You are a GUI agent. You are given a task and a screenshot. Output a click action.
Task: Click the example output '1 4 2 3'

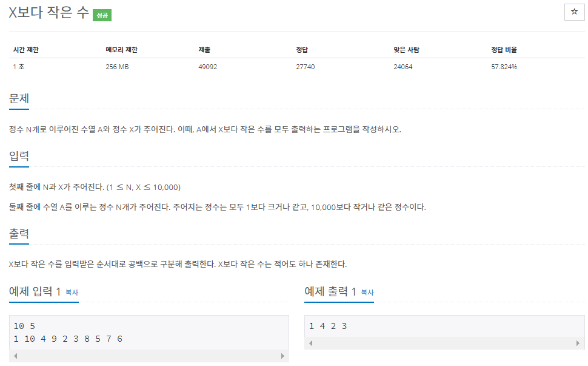[x=328, y=326]
